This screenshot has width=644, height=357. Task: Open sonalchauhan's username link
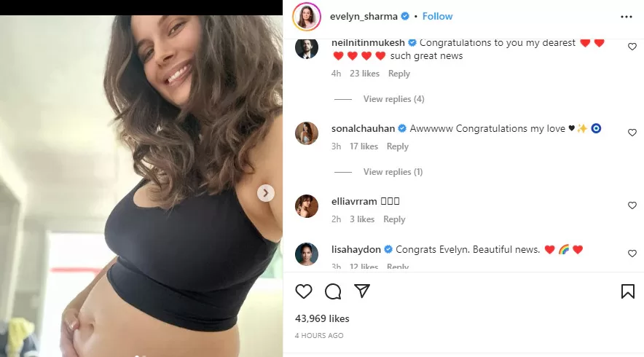363,128
